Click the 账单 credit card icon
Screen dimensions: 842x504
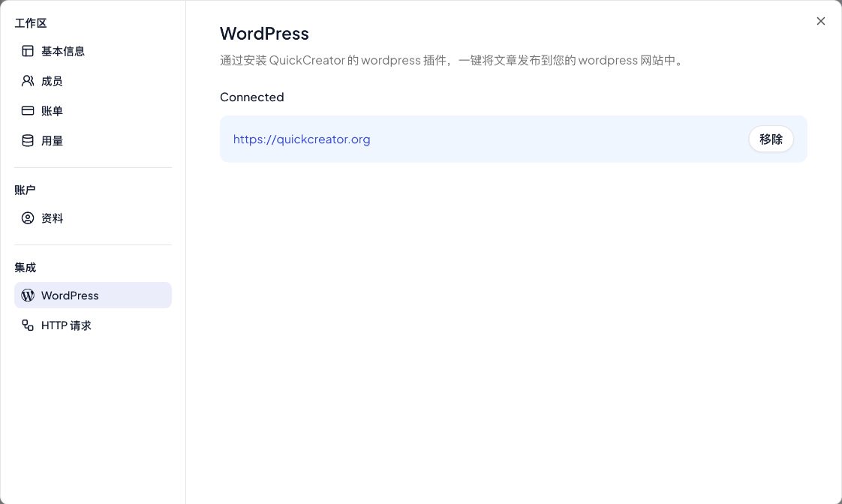tap(27, 110)
